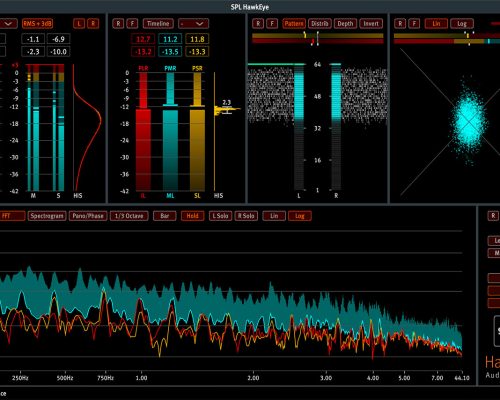Set analyzer frequency scale to Log
This screenshot has width=500, height=400.
[x=300, y=216]
